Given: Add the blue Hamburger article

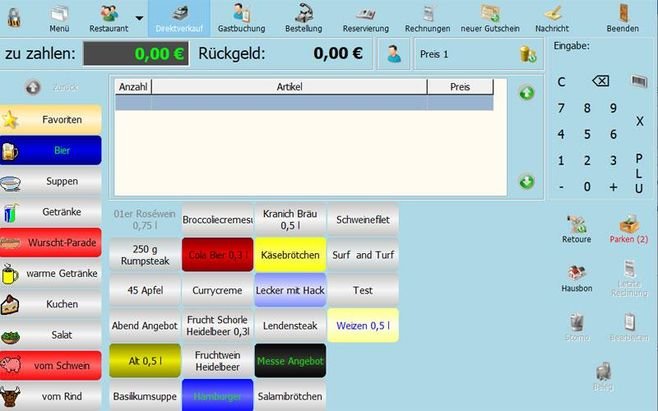Looking at the screenshot, I should click(x=217, y=395).
